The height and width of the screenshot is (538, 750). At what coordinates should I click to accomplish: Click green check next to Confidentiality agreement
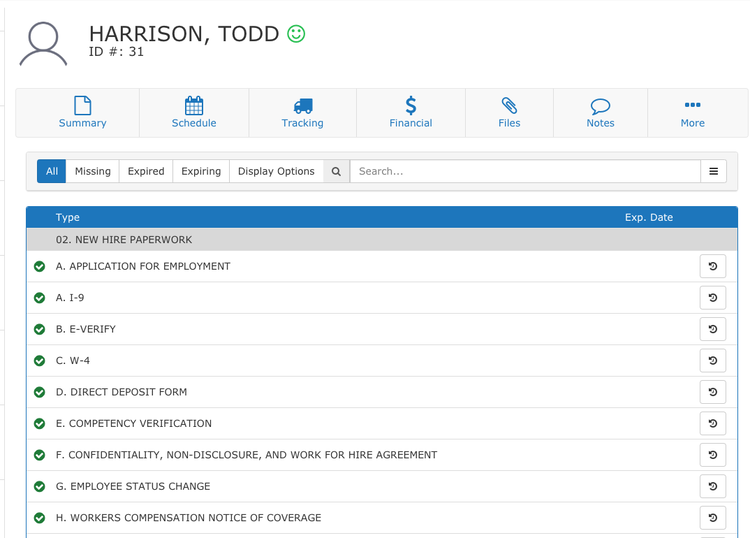(x=40, y=455)
